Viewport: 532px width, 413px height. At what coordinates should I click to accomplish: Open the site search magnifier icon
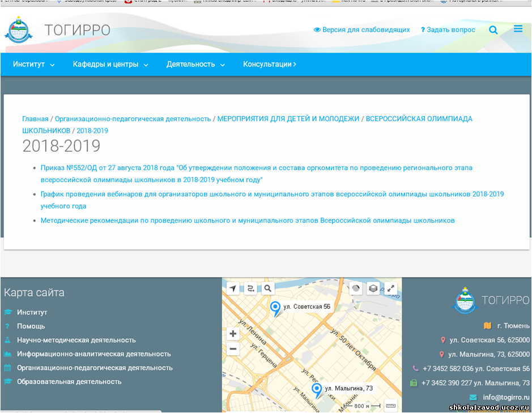click(493, 30)
